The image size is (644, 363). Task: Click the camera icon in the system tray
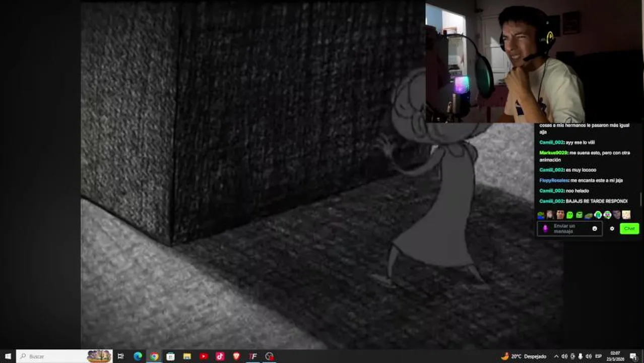tap(572, 356)
